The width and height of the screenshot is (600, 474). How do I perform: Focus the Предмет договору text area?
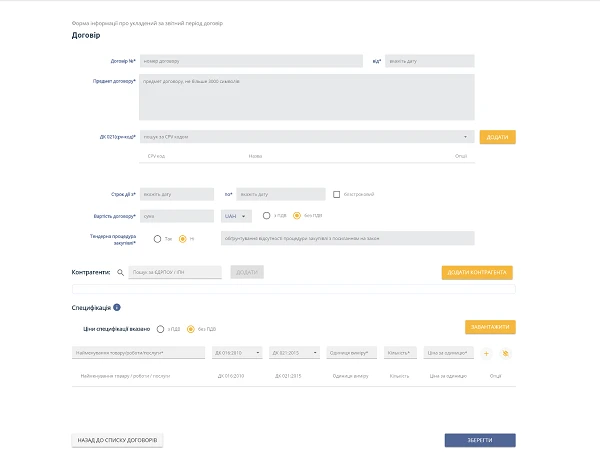[306, 97]
